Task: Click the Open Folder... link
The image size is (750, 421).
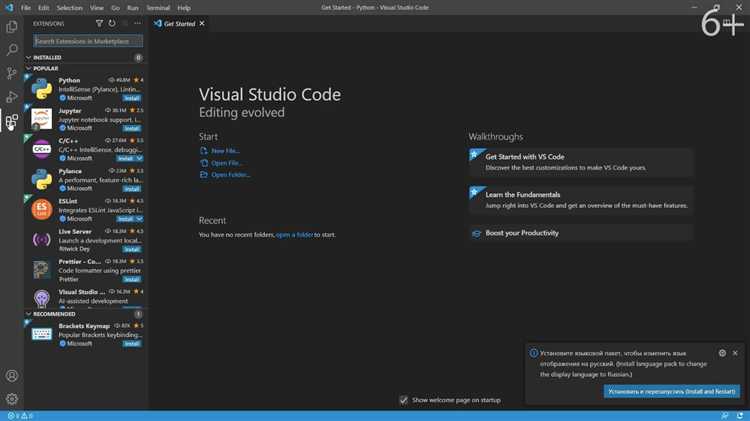Action: (x=230, y=175)
